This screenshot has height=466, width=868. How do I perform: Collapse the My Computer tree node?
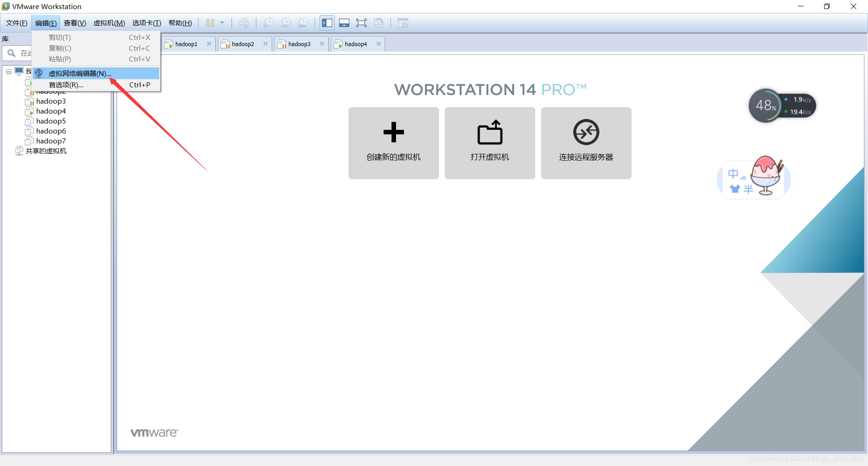9,71
